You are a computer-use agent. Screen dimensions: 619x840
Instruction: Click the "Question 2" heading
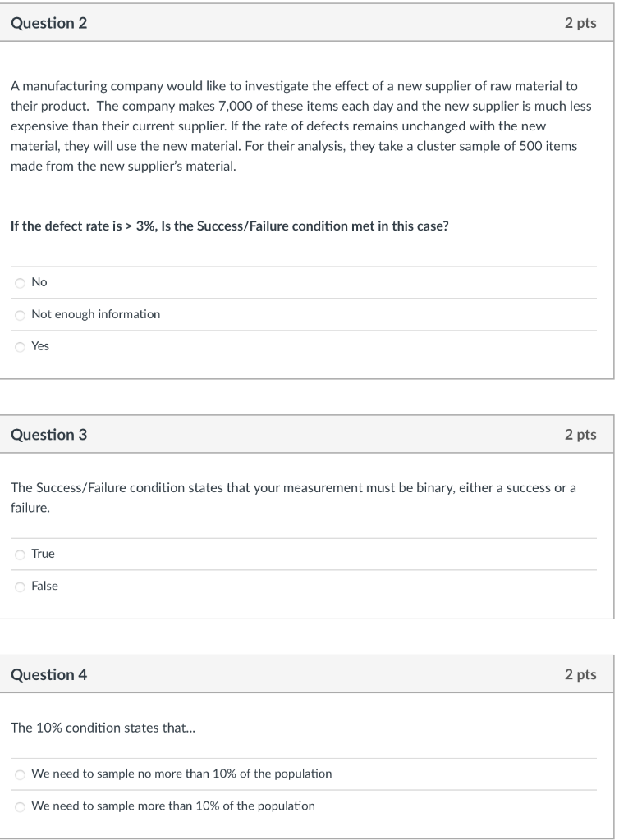tap(48, 24)
